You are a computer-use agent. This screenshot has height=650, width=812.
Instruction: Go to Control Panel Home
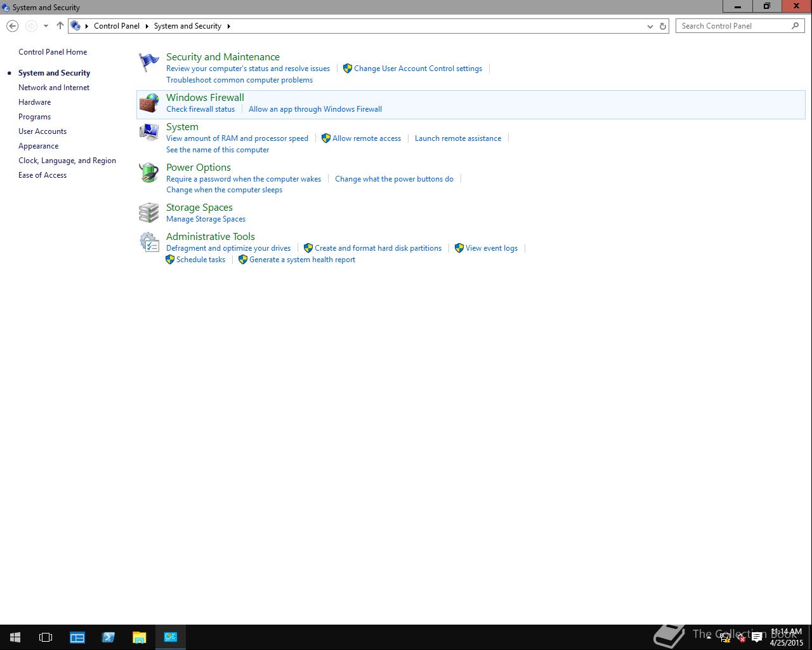click(x=53, y=52)
